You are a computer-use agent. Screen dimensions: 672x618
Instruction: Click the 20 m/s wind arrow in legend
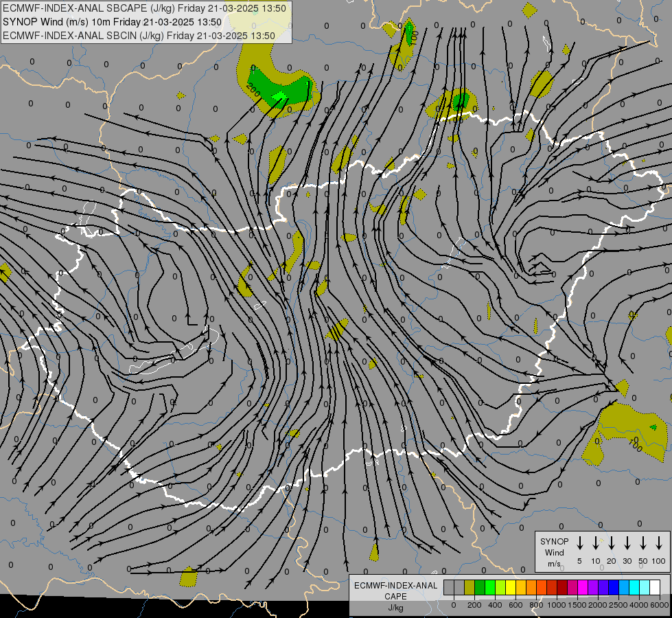(x=611, y=543)
